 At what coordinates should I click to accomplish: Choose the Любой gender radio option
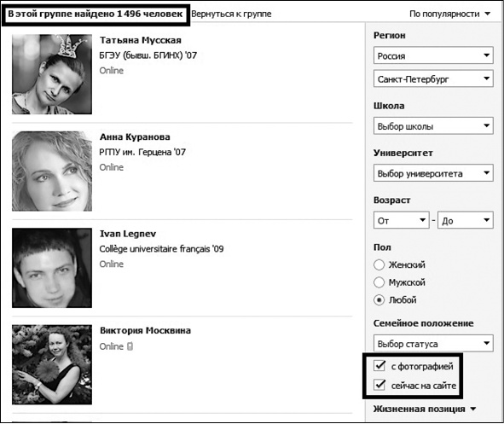[x=379, y=300]
